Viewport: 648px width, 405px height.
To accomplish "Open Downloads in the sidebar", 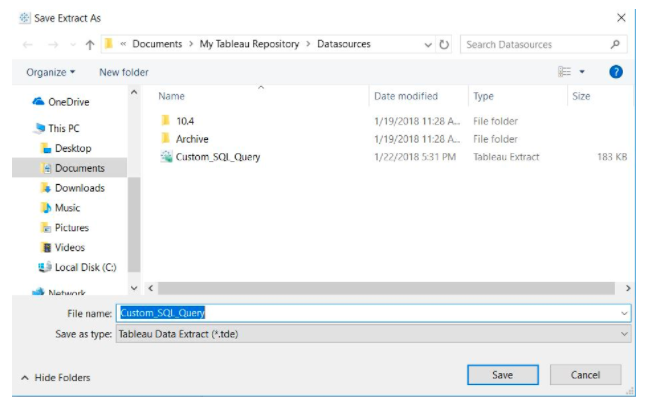I will 80,188.
